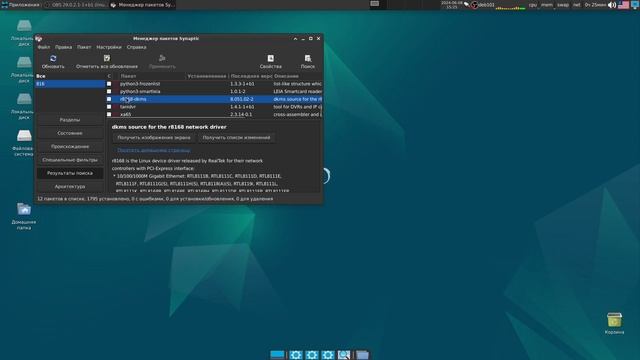Open the Пакет menu
The height and width of the screenshot is (360, 640).
(84, 47)
